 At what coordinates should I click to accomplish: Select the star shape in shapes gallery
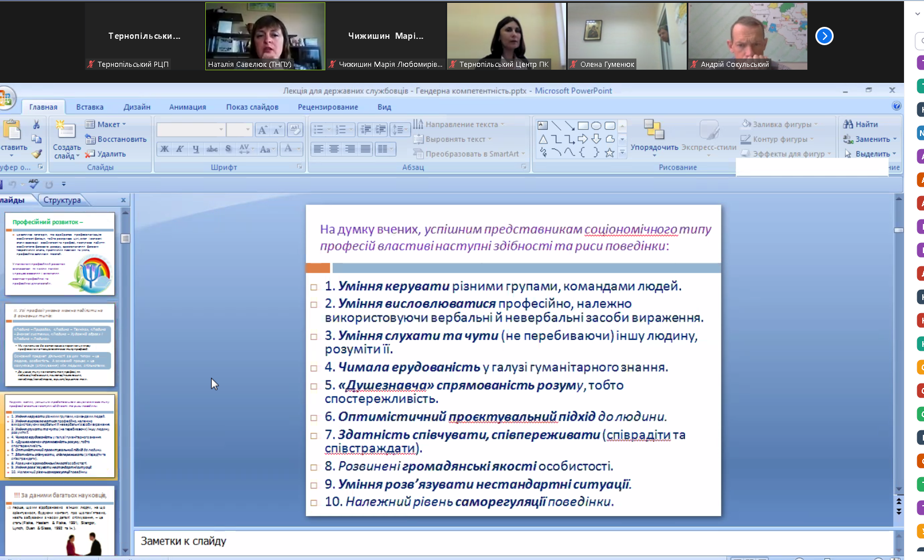click(x=610, y=153)
